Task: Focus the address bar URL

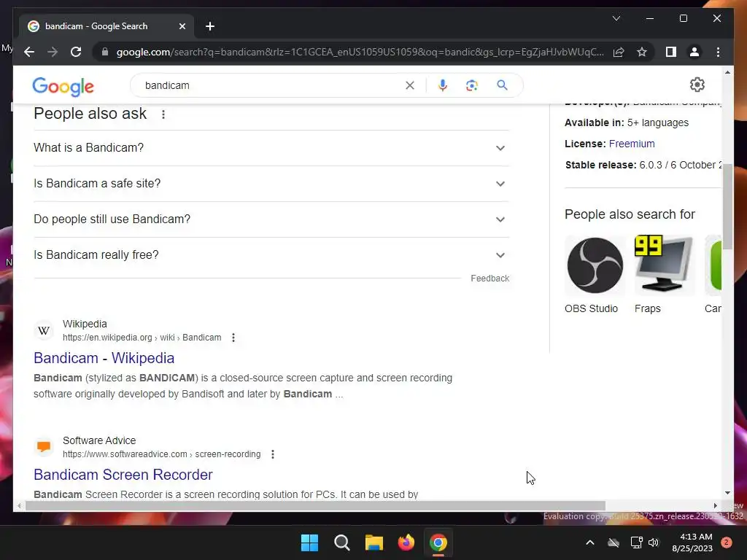Action: click(360, 52)
